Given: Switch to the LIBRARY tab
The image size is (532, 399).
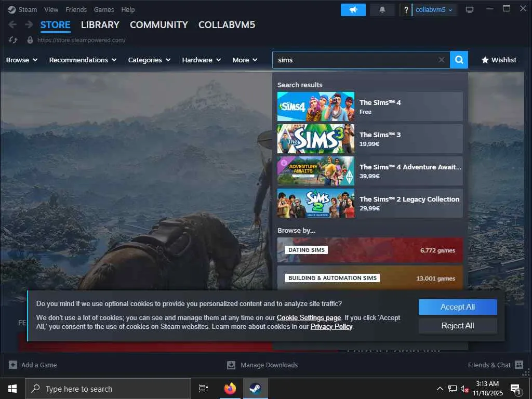Looking at the screenshot, I should tap(100, 25).
